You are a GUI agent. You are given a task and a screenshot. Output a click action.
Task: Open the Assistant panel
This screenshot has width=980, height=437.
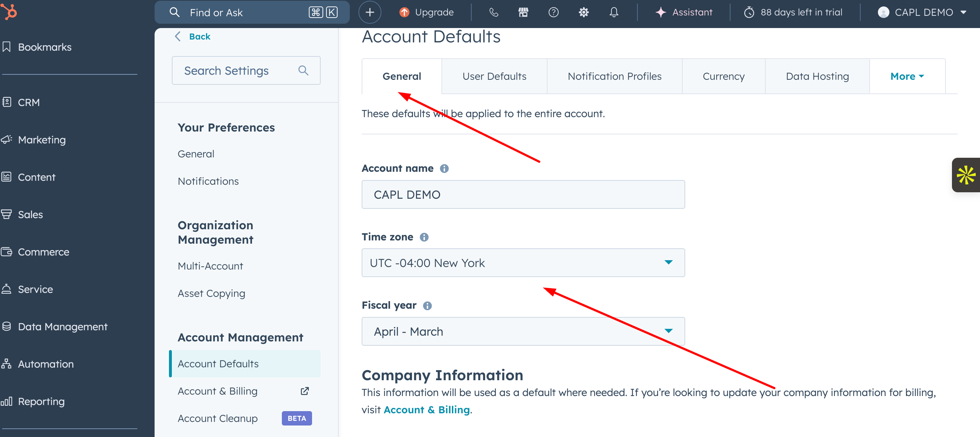(x=684, y=12)
